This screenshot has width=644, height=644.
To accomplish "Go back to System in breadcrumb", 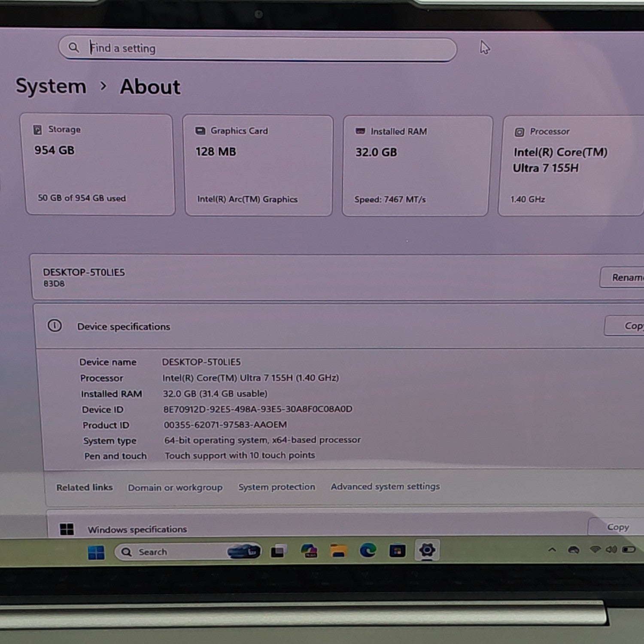I will [x=51, y=86].
